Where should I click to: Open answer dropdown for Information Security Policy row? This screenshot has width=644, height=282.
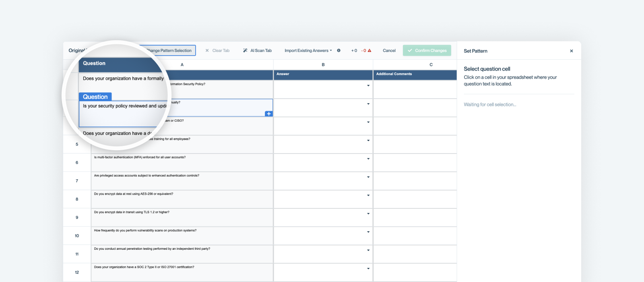click(x=368, y=85)
